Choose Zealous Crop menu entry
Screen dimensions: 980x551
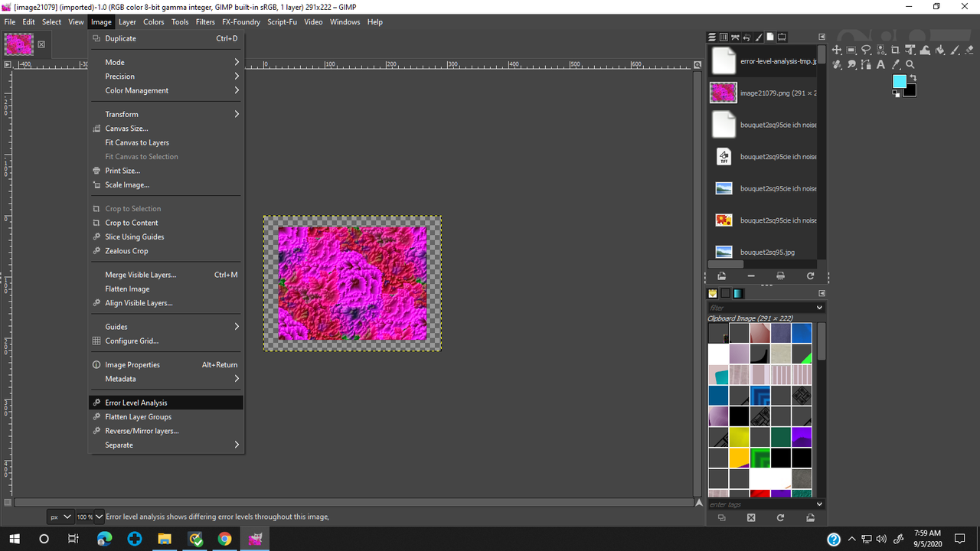click(x=166, y=251)
